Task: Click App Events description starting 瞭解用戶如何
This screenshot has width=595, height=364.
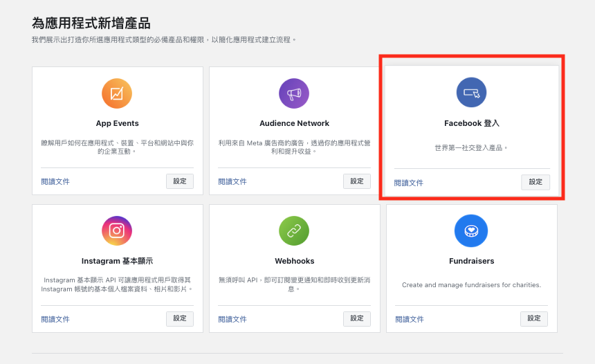Action: (x=117, y=147)
